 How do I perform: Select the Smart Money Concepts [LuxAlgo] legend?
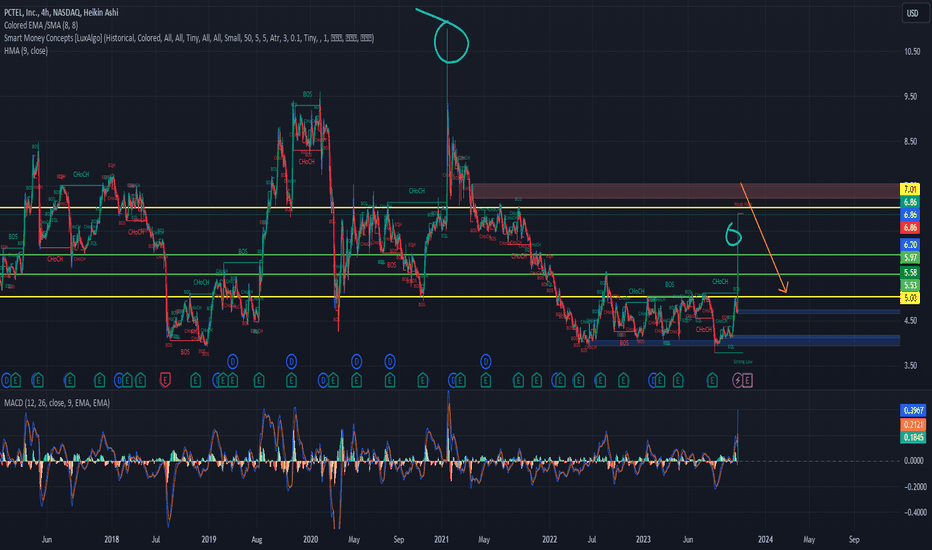pos(189,38)
